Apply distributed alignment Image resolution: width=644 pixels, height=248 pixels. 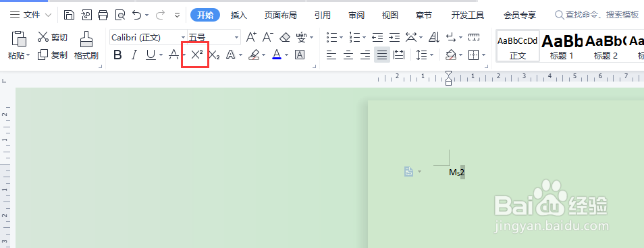point(399,55)
